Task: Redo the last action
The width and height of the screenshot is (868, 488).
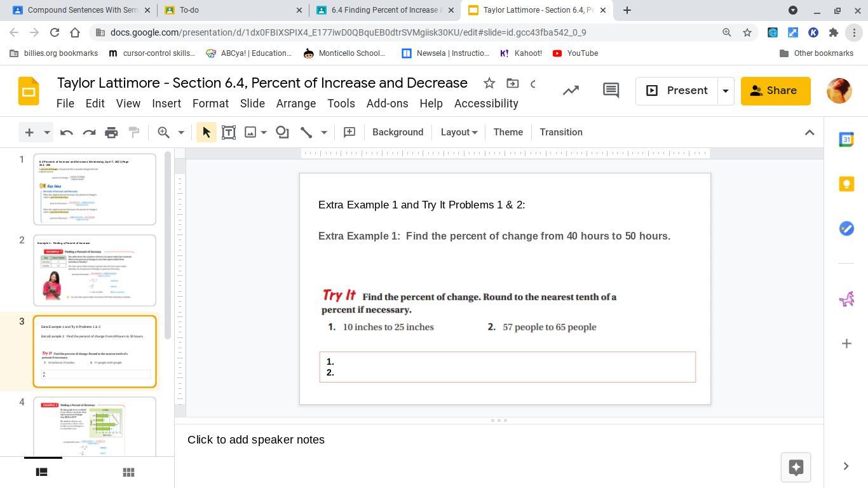Action: (89, 132)
